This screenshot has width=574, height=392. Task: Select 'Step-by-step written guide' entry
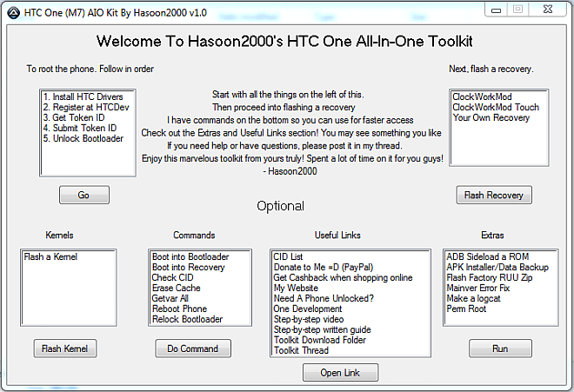click(x=322, y=329)
